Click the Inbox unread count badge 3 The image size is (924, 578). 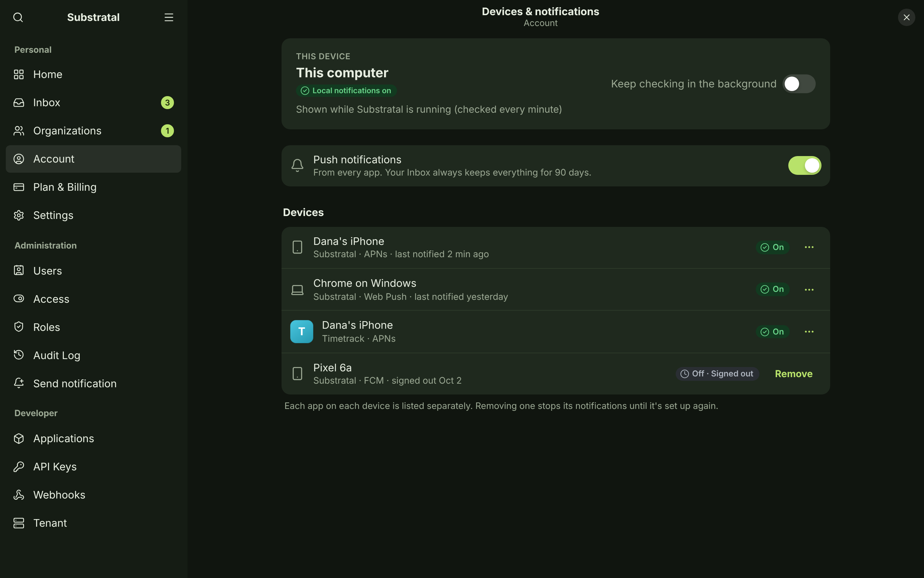point(167,103)
